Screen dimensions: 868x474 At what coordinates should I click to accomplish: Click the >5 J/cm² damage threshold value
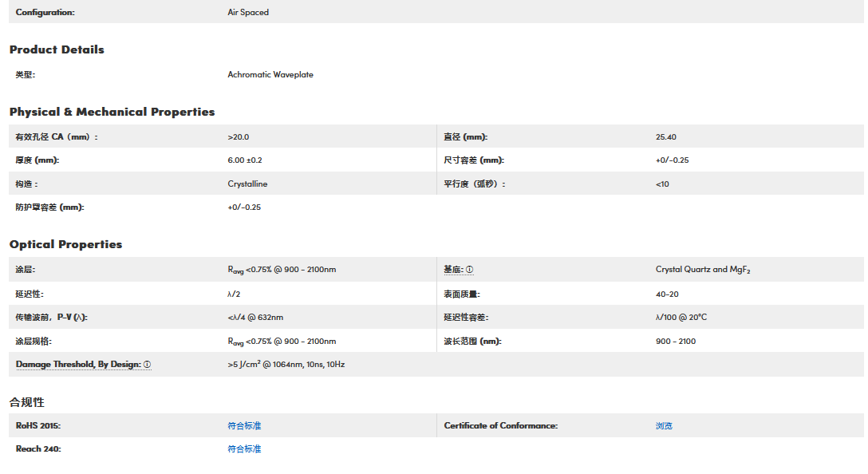coord(286,365)
